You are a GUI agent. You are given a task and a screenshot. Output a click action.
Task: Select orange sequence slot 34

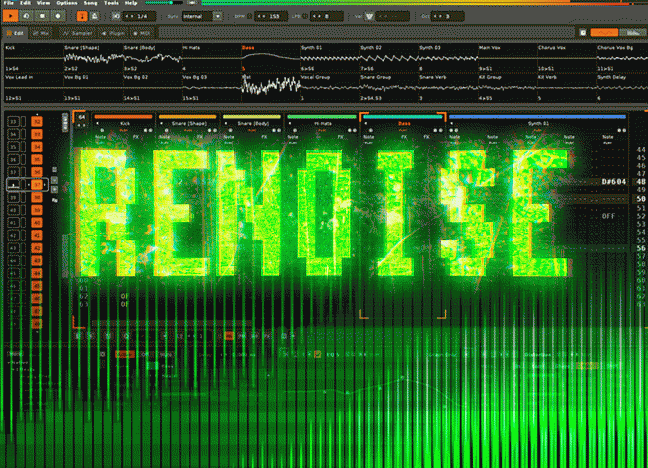[37, 147]
